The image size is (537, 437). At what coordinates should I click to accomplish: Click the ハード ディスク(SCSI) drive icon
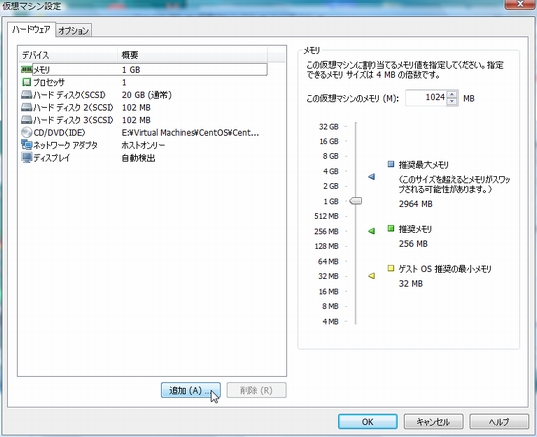[x=26, y=95]
